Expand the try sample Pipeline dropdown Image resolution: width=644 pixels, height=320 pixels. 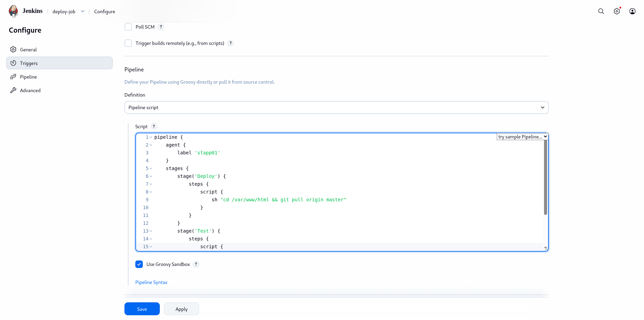(522, 137)
